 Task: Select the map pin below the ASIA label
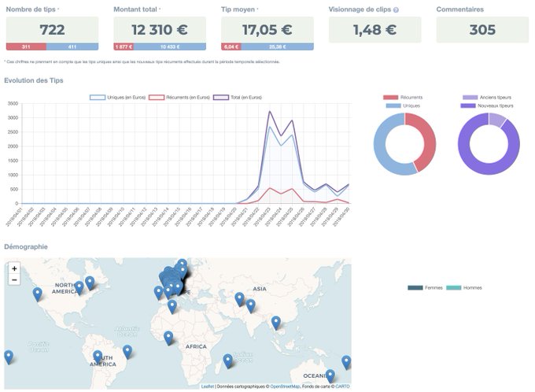(239, 299)
